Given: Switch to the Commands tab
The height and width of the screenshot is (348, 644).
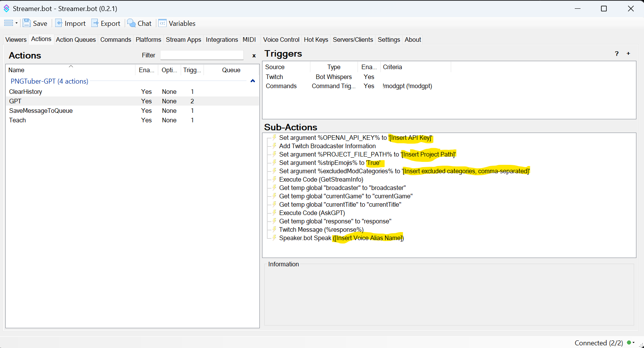Looking at the screenshot, I should 116,40.
